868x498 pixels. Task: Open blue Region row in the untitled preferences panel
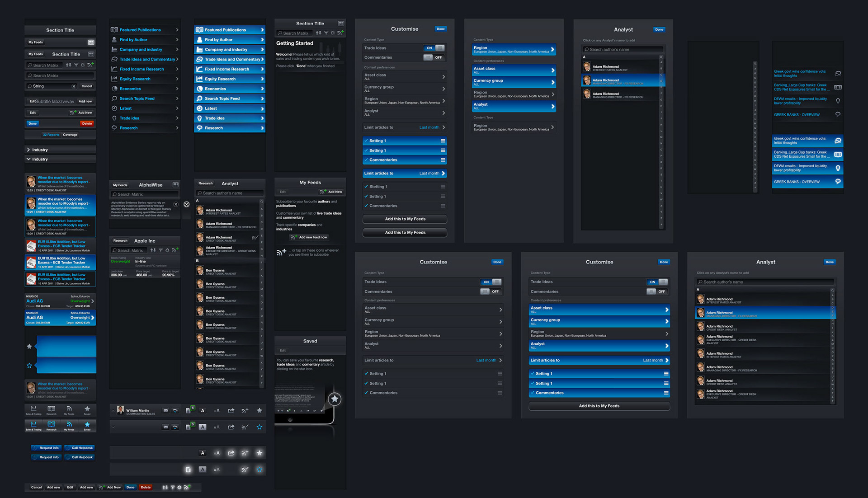tap(514, 49)
